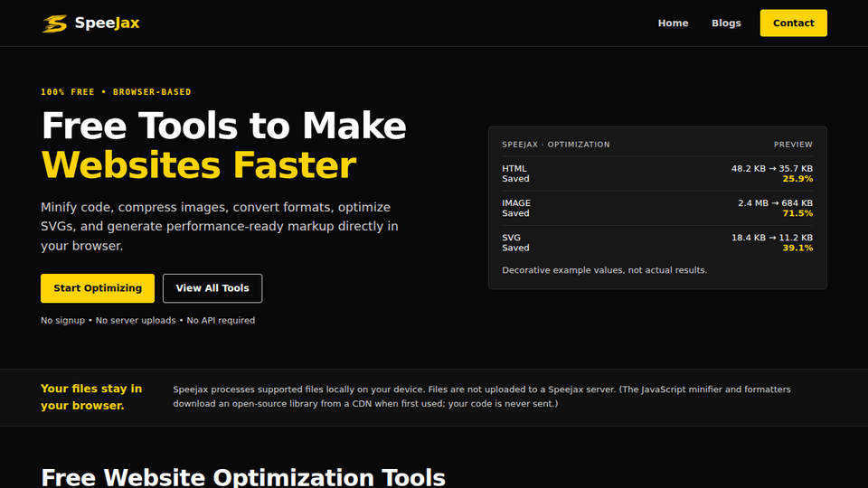The height and width of the screenshot is (488, 868).
Task: Click 'Decorative example values, not actual results.'
Action: (605, 270)
